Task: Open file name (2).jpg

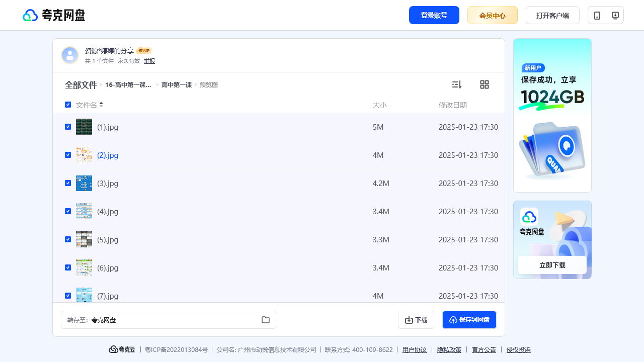Action: [x=108, y=155]
